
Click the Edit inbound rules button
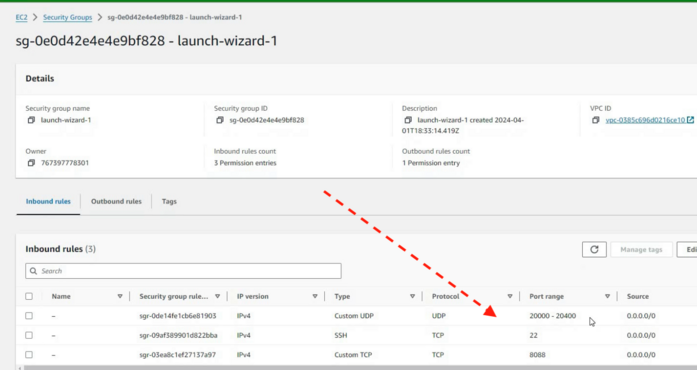[687, 249]
